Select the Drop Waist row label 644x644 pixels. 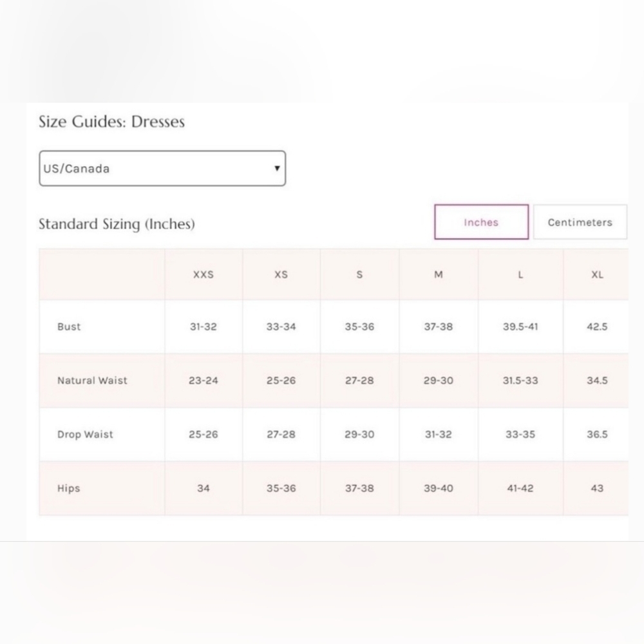click(85, 435)
